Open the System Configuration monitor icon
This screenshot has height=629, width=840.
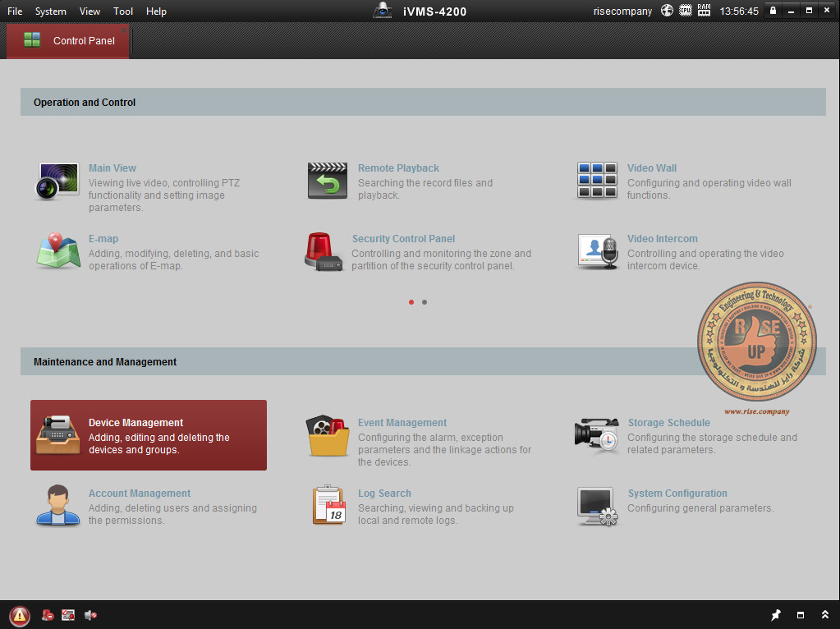pos(597,507)
